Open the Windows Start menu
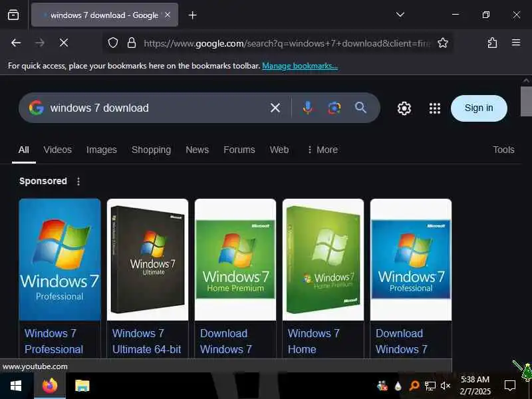 (16, 386)
